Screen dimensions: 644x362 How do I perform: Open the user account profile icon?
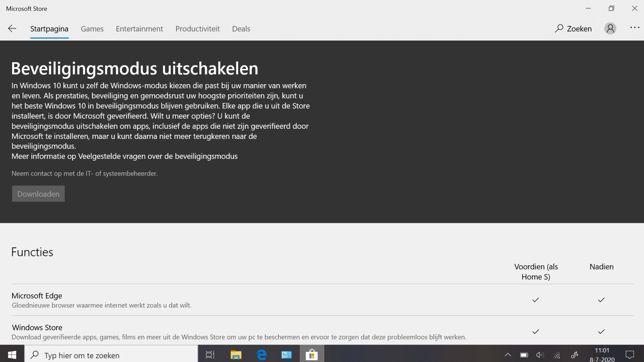point(610,28)
